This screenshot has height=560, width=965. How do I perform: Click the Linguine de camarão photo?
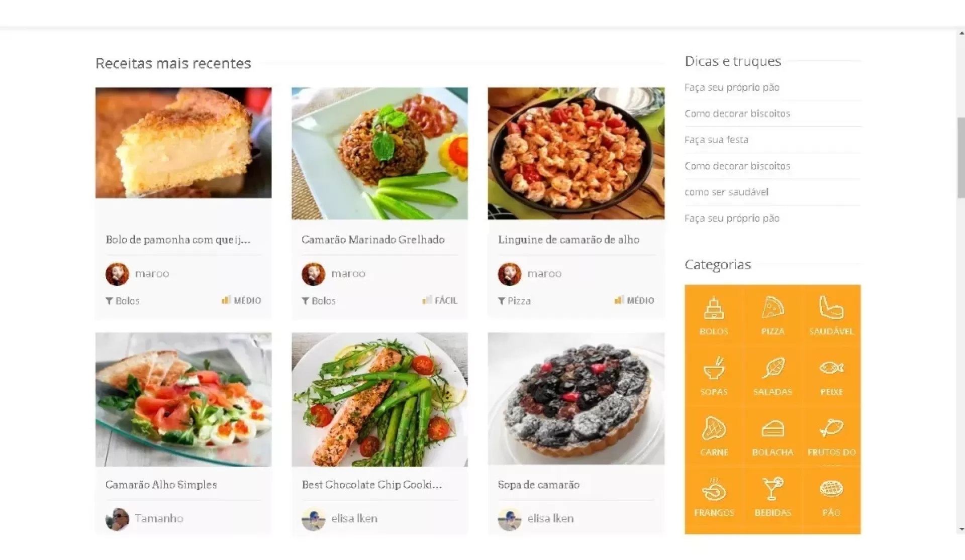pos(576,153)
